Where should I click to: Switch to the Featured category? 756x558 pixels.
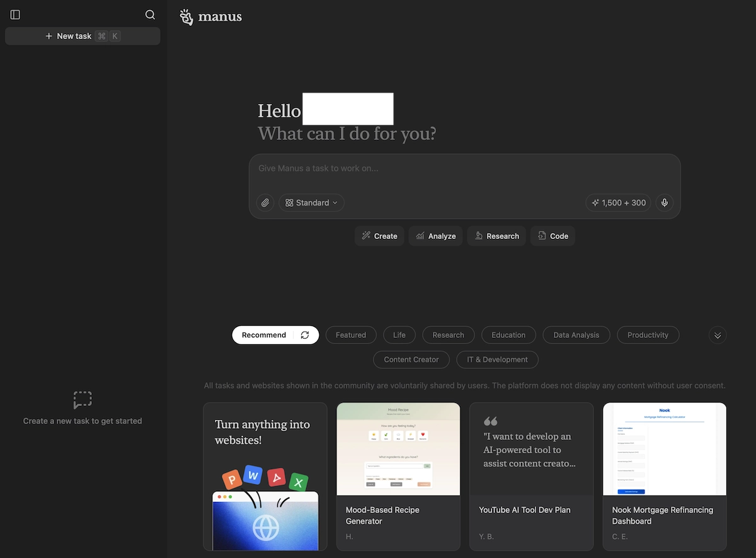click(x=351, y=335)
